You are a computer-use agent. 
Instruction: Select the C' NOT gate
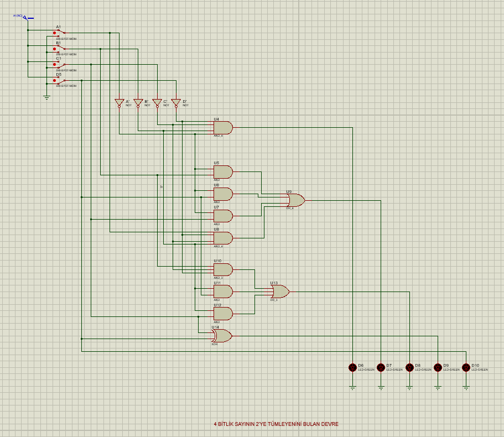click(157, 103)
